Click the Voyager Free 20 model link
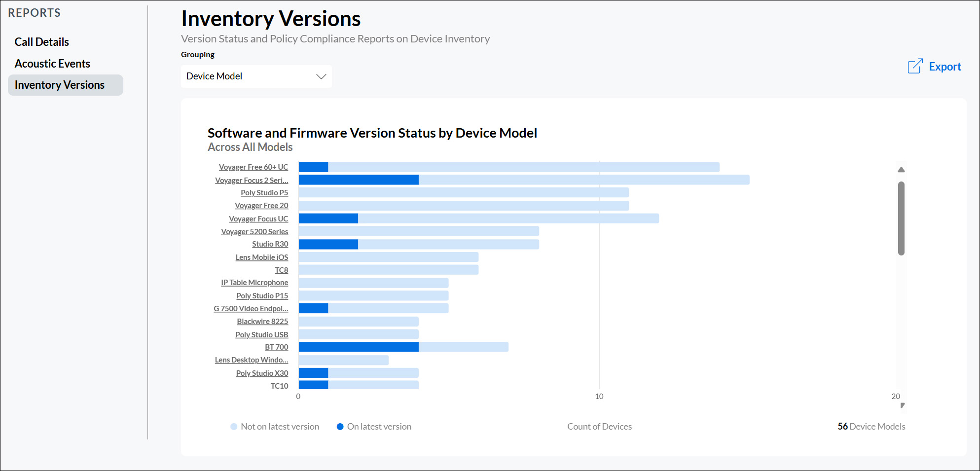980x471 pixels. (x=262, y=205)
